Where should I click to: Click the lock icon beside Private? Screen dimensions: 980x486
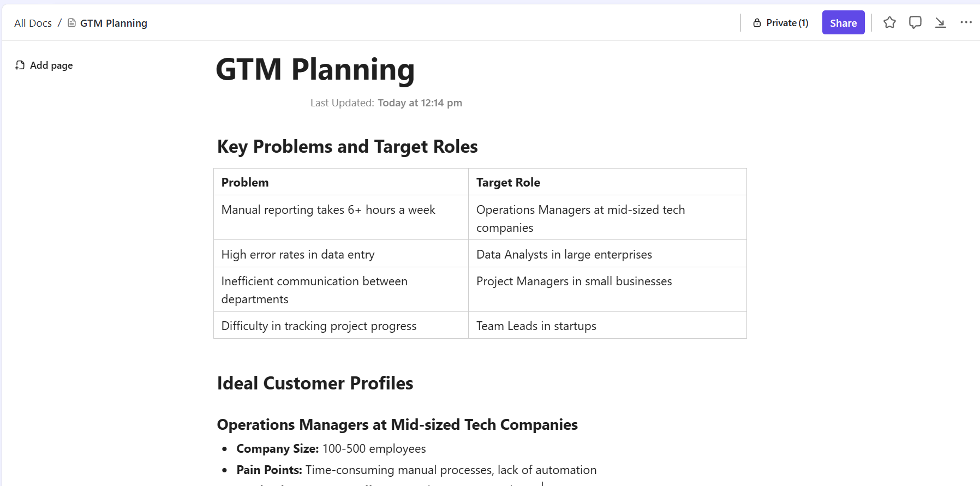coord(757,23)
